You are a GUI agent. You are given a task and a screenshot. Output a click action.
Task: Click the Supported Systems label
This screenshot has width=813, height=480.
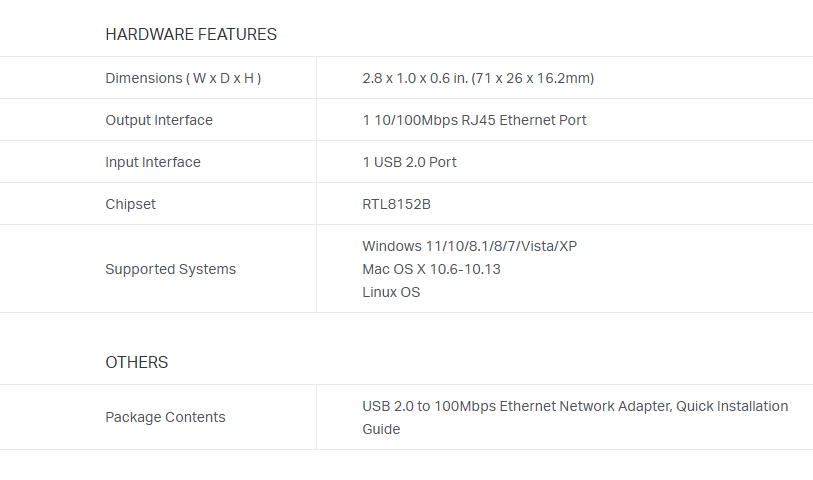171,269
